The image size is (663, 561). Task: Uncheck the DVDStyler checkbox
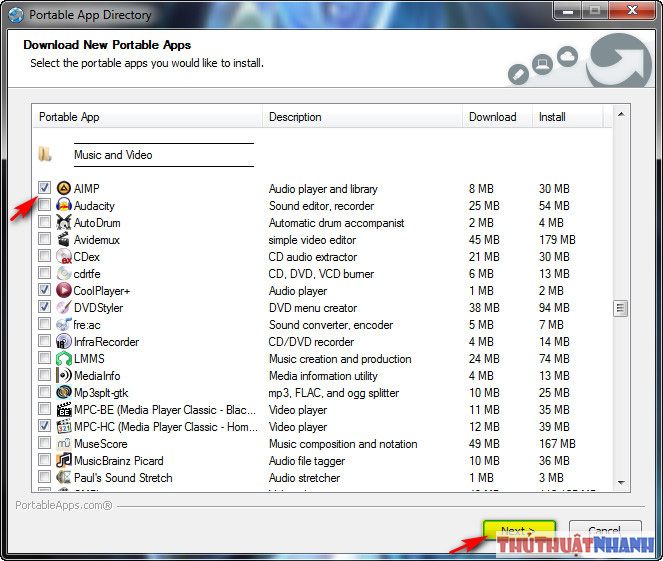pyautogui.click(x=44, y=306)
